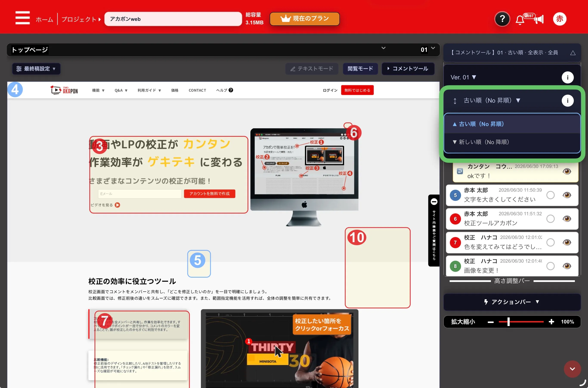
Task: Open the help question mark icon
Action: pos(502,19)
